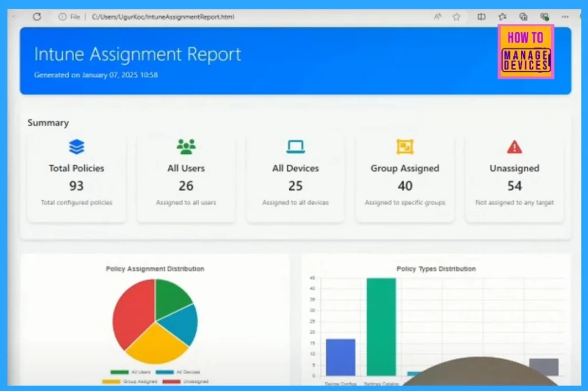Click 'Assigned to all devices' caption
Image resolution: width=588 pixels, height=391 pixels.
pyautogui.click(x=296, y=203)
